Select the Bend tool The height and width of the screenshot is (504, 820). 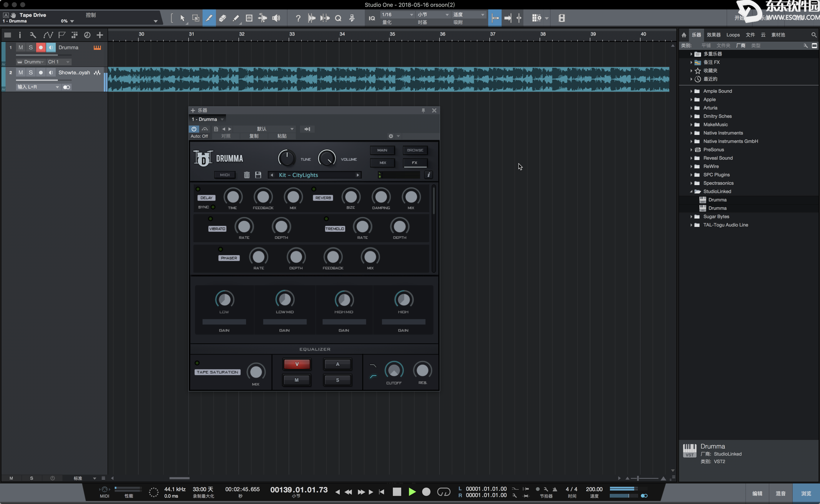pyautogui.click(x=262, y=18)
